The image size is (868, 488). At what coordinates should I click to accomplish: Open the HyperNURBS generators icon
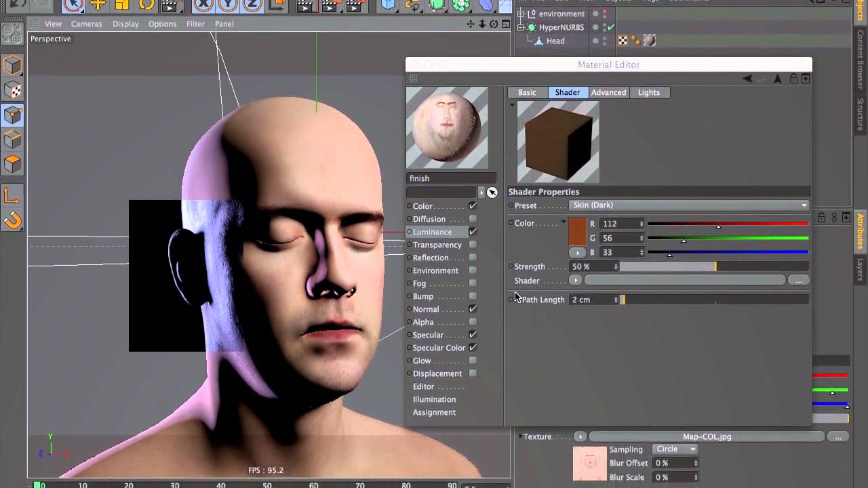437,5
